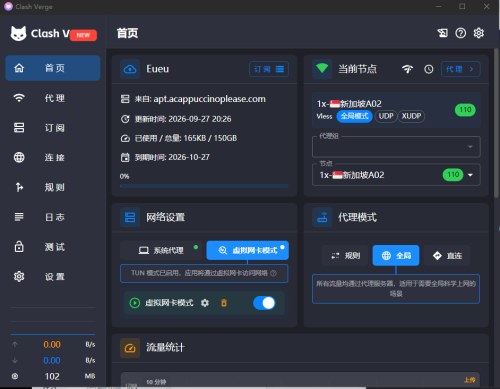The height and width of the screenshot is (389, 500).
Task: Click the calendar icon beside 到期时间
Action: coord(125,157)
